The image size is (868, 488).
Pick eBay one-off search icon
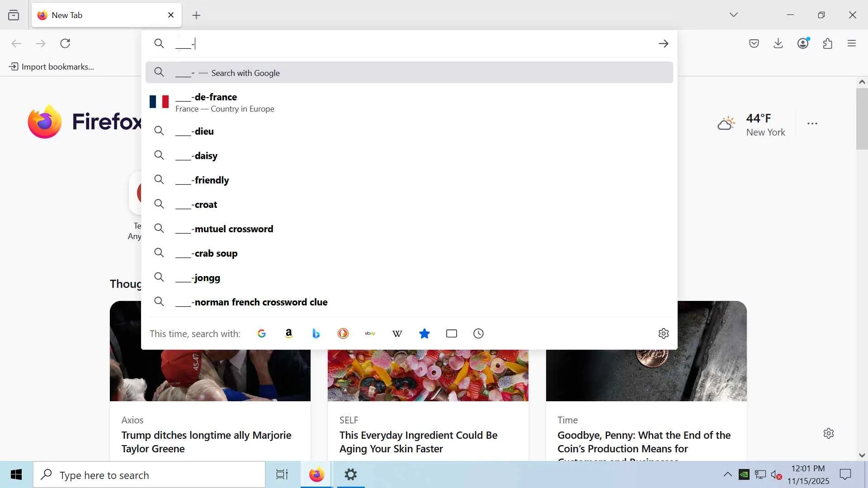point(370,333)
